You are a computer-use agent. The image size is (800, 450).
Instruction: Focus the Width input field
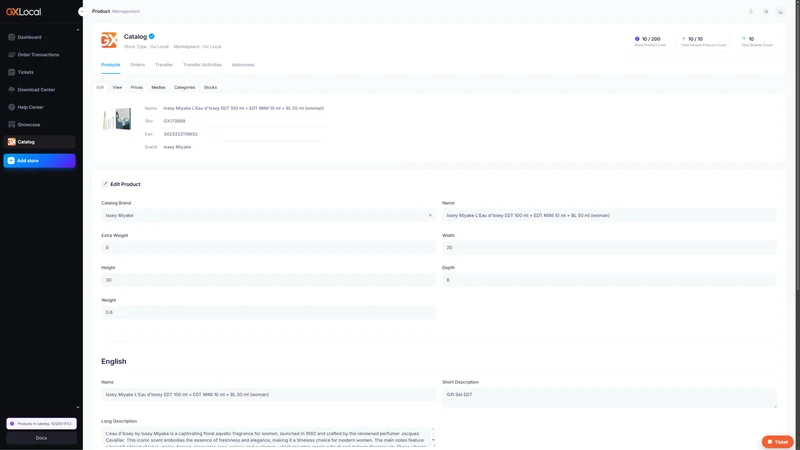tap(609, 247)
